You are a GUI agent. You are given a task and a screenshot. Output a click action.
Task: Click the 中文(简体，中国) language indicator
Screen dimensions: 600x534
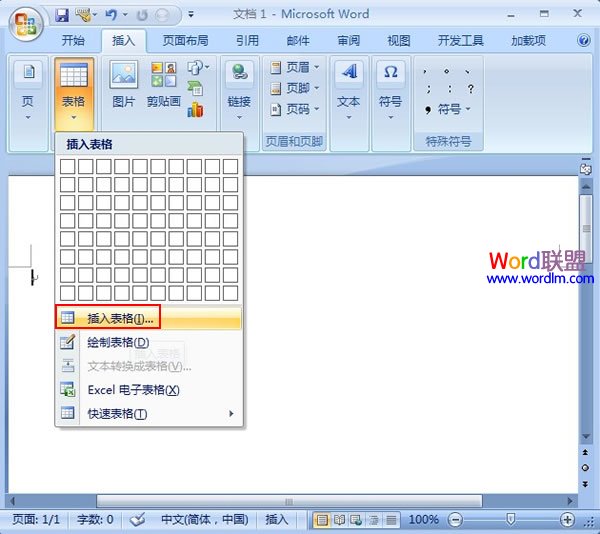(205, 519)
